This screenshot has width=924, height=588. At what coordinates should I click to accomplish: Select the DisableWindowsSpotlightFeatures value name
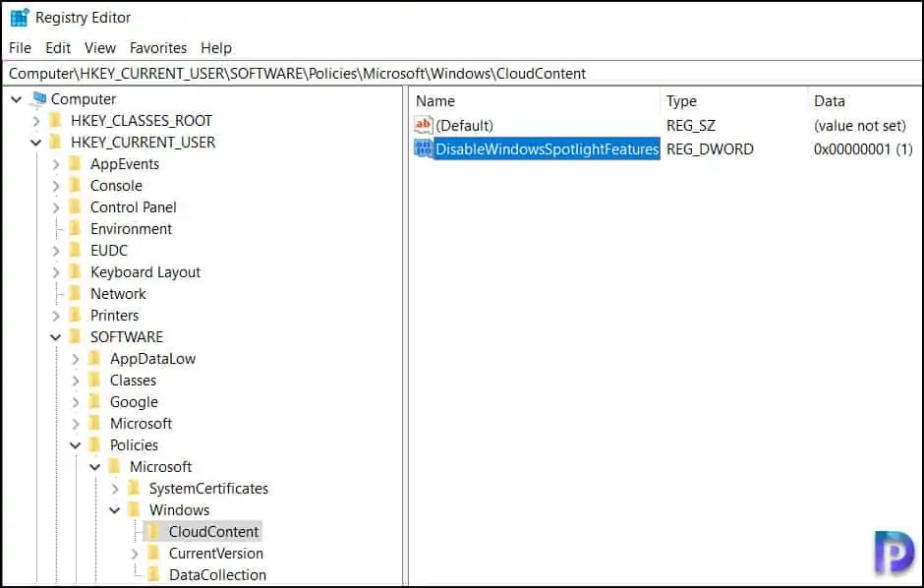pos(547,149)
